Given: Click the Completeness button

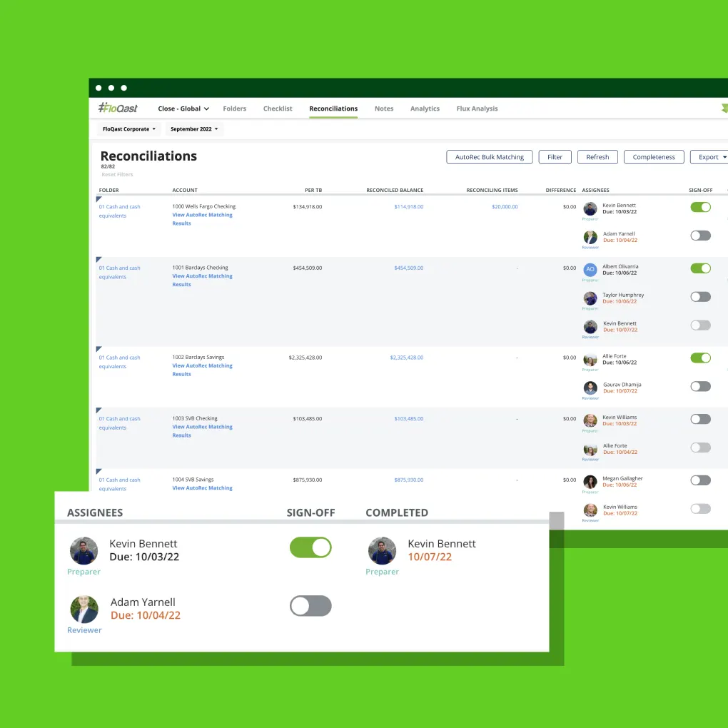Looking at the screenshot, I should click(654, 157).
